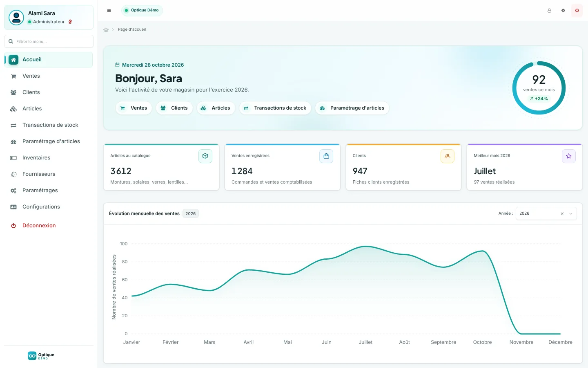The width and height of the screenshot is (588, 368).
Task: Click the home icon in the breadcrumb
Action: [x=106, y=30]
